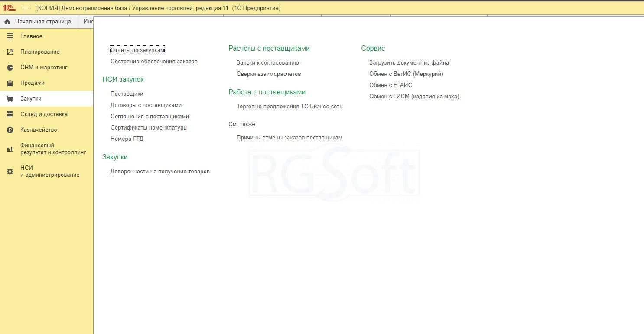
Task: Open Торговые предложения 1С:Бизнес-сеть
Action: (x=289, y=107)
